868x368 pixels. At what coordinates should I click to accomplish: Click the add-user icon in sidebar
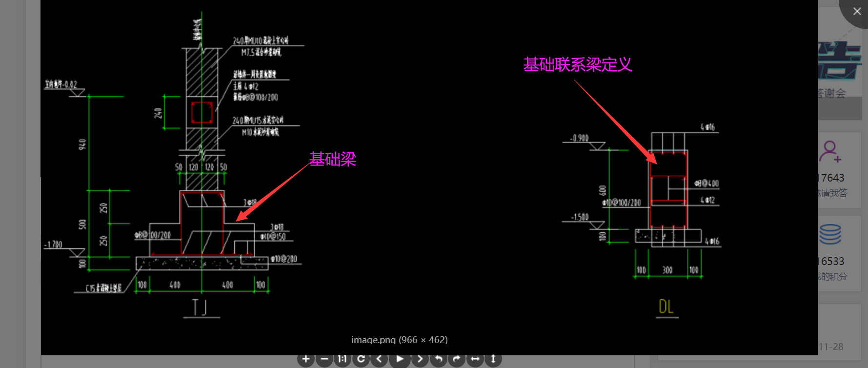[x=830, y=152]
